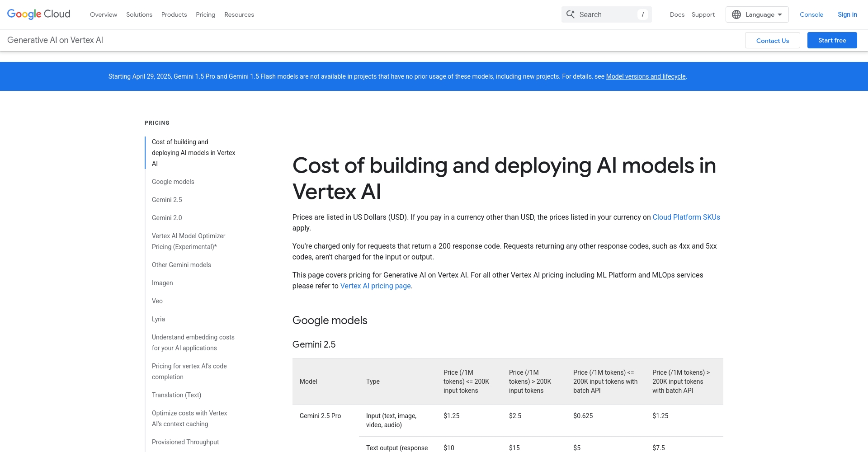Open Generative AI on Vertex AI heading link

pos(55,40)
